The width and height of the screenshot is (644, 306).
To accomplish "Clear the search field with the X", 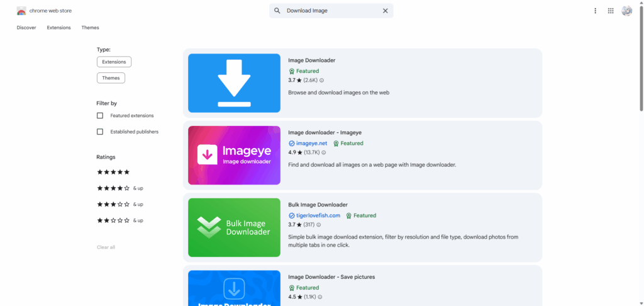I will [386, 11].
